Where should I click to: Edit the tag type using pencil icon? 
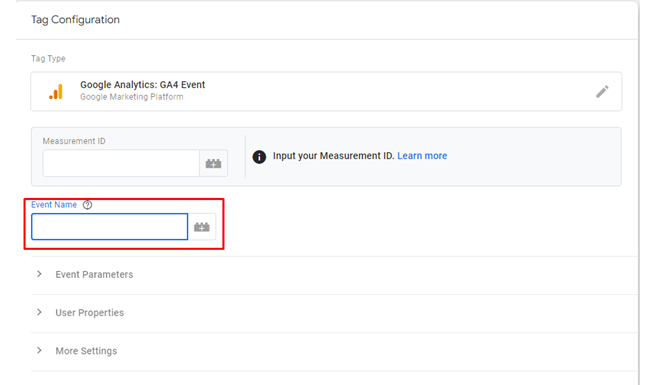click(602, 91)
